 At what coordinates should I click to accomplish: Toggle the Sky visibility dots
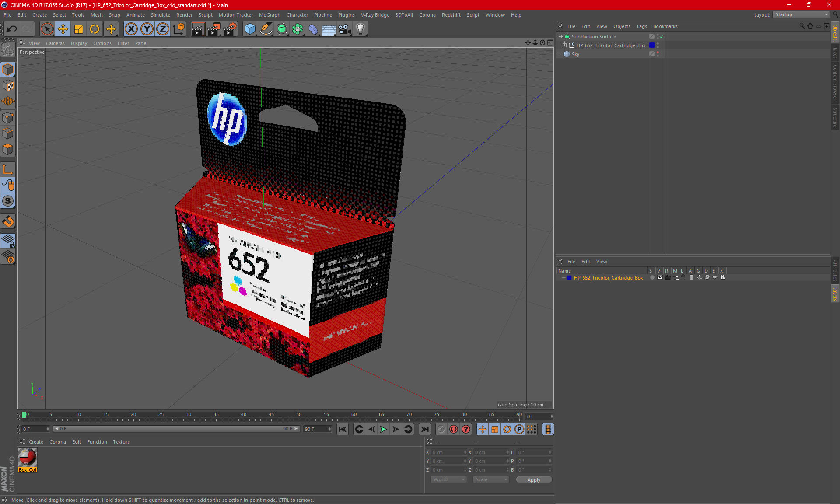[658, 54]
